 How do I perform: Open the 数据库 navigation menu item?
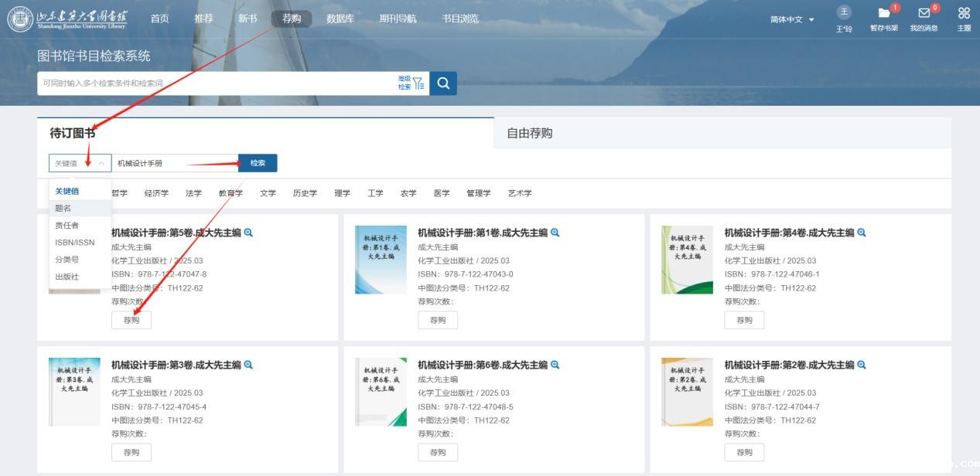[340, 19]
